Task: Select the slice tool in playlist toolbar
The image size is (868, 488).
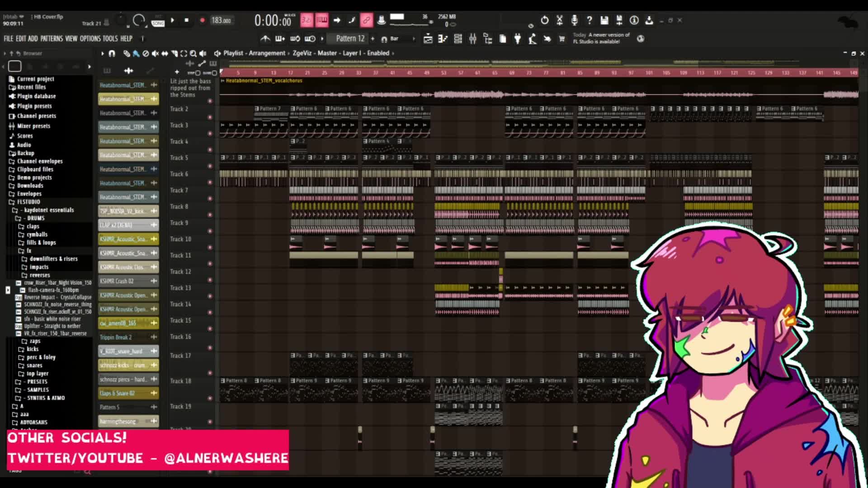Action: click(x=174, y=53)
